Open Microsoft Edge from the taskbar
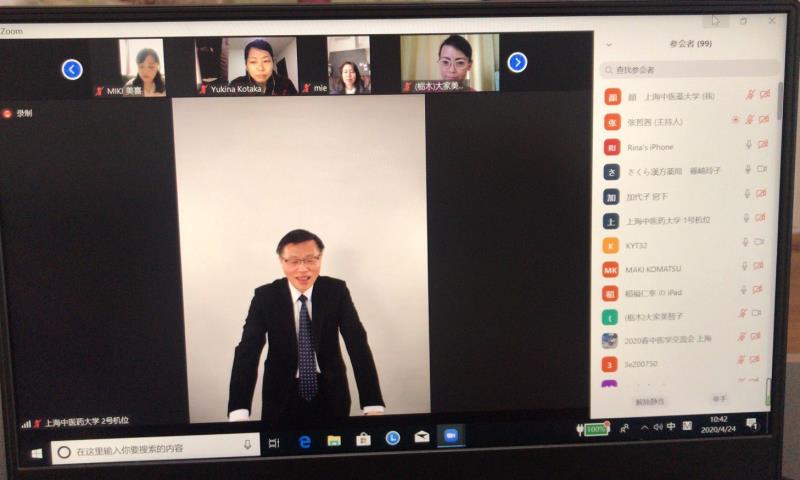Screen dimensions: 800x480 click(305, 440)
